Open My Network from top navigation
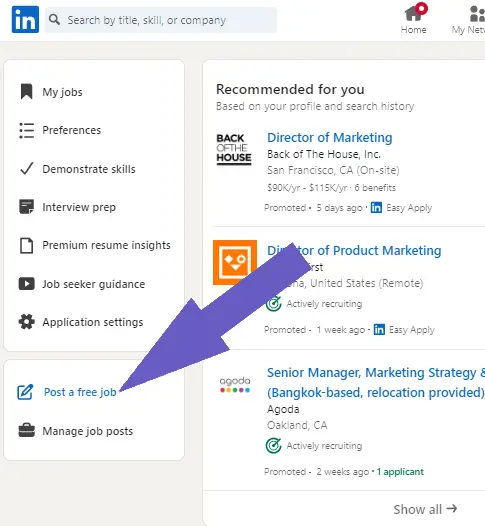Image resolution: width=485 pixels, height=526 pixels. point(469,20)
